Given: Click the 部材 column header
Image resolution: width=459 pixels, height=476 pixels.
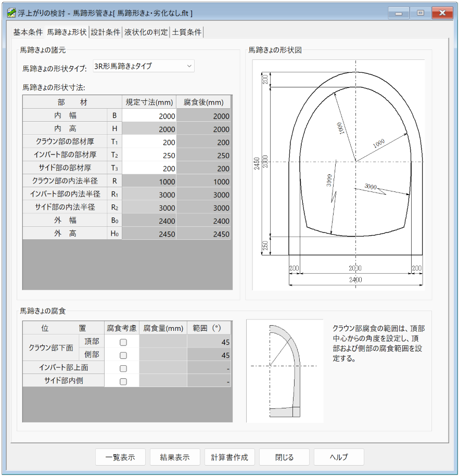Looking at the screenshot, I should (x=72, y=102).
